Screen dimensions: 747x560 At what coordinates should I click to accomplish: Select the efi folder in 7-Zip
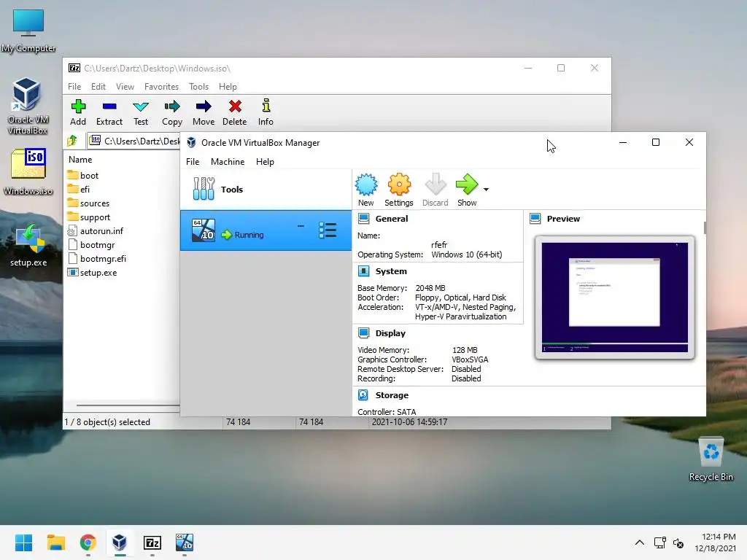pos(79,190)
